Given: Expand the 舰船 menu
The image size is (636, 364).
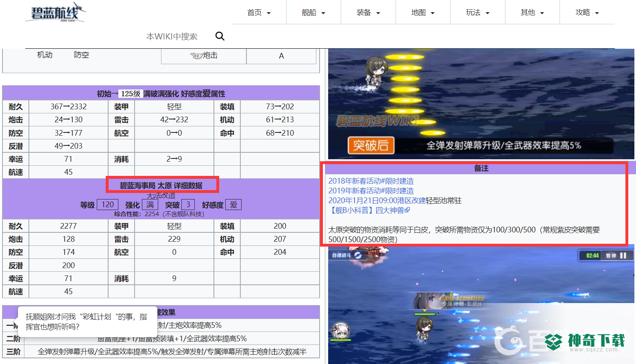Looking at the screenshot, I should tap(314, 13).
